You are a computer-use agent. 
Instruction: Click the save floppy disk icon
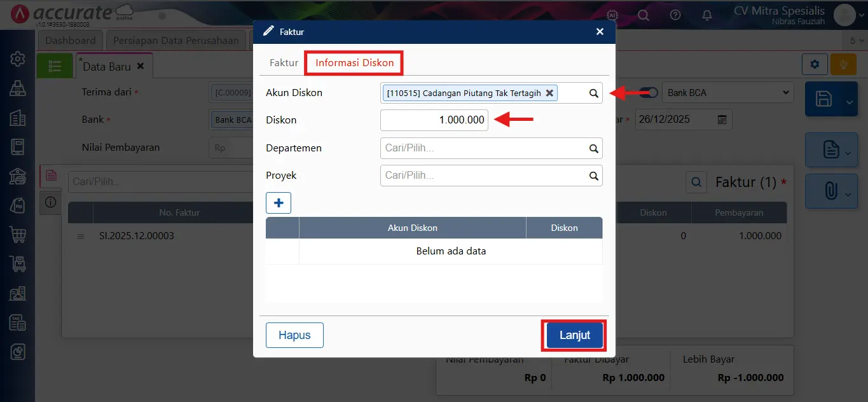(823, 99)
